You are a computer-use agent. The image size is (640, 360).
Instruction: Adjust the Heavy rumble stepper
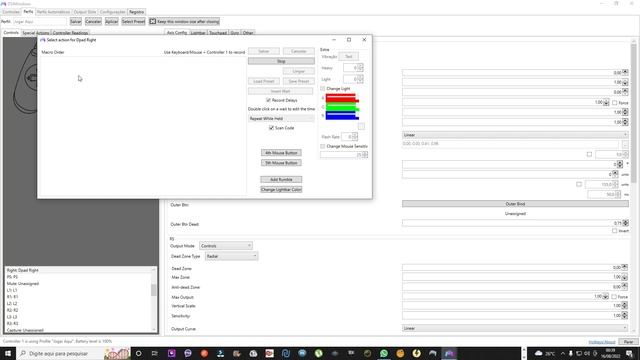point(360,68)
